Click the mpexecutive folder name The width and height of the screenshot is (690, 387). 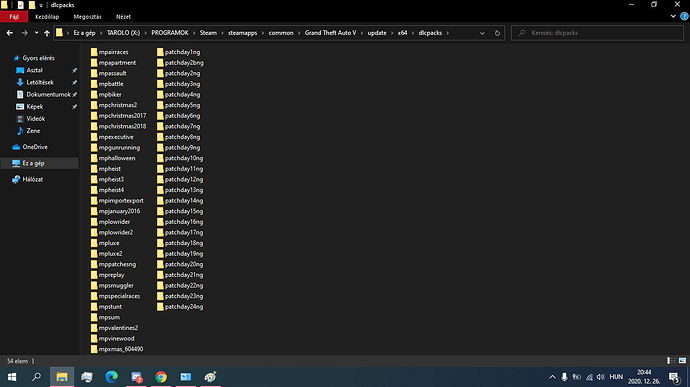(x=116, y=137)
